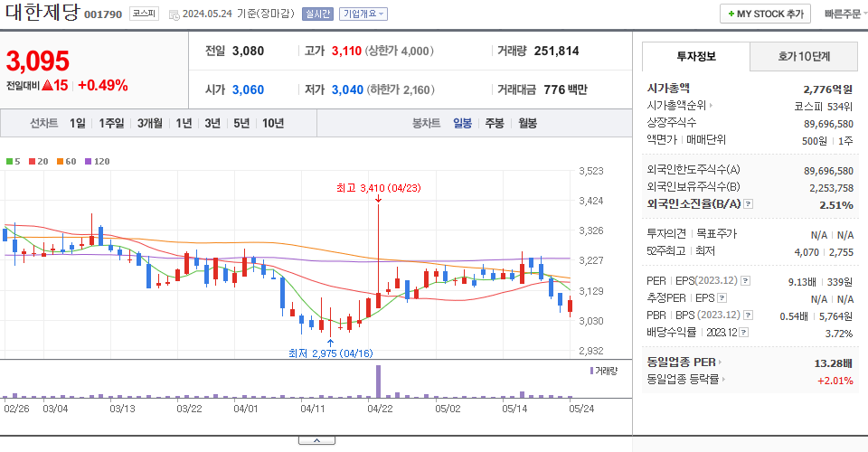Select 3개월 line chart period

point(150,123)
